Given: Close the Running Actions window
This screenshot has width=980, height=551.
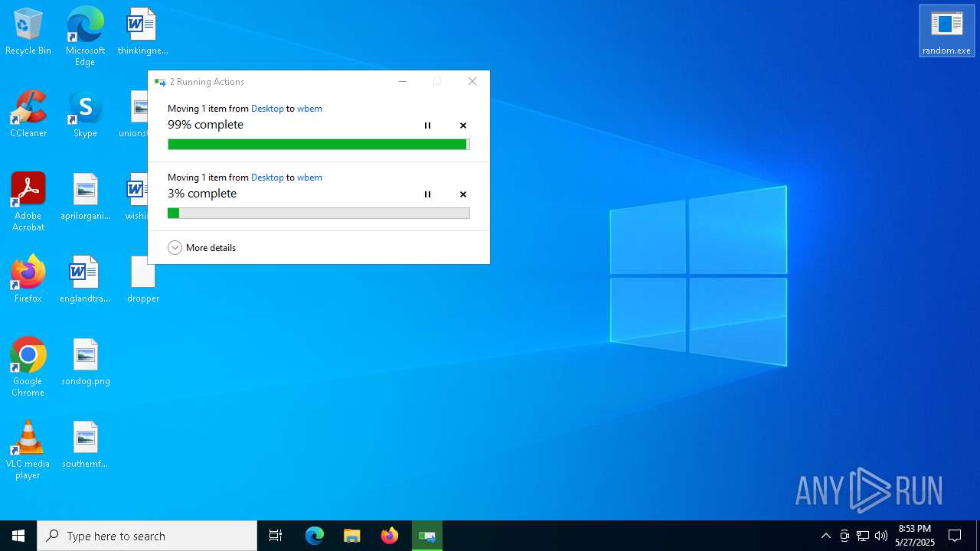Looking at the screenshot, I should pyautogui.click(x=472, y=82).
